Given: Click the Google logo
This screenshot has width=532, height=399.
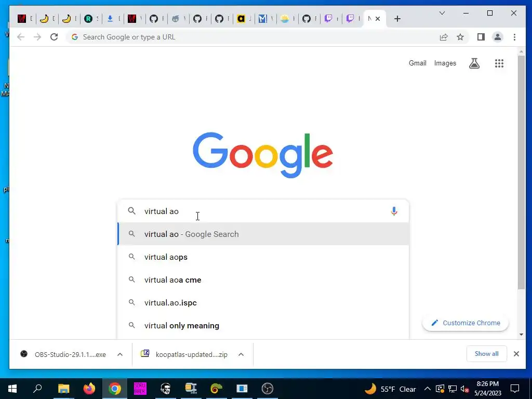Looking at the screenshot, I should pos(263,155).
